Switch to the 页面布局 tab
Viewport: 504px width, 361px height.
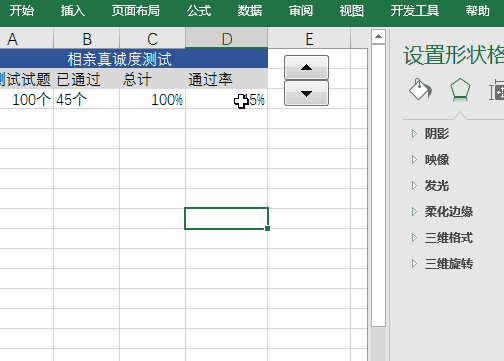point(136,11)
